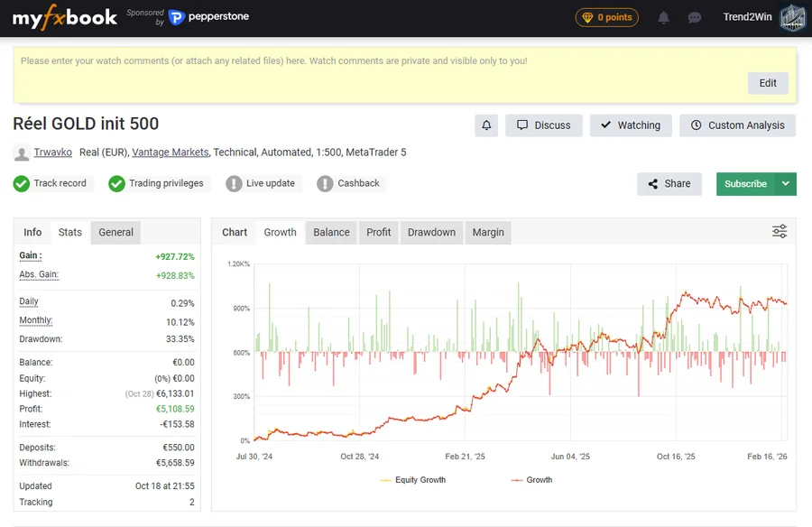Toggle Equity Growth legend series
Image resolution: width=812 pixels, height=527 pixels.
(x=412, y=480)
